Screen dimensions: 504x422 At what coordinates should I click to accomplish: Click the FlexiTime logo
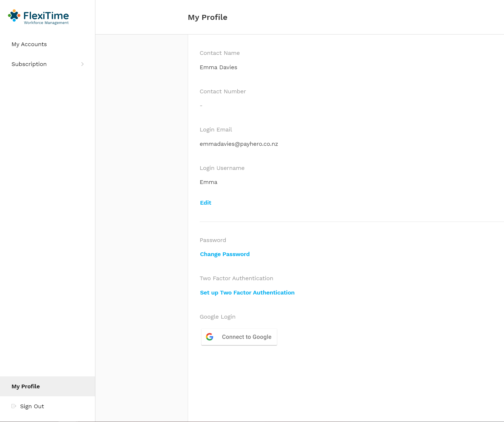point(38,17)
